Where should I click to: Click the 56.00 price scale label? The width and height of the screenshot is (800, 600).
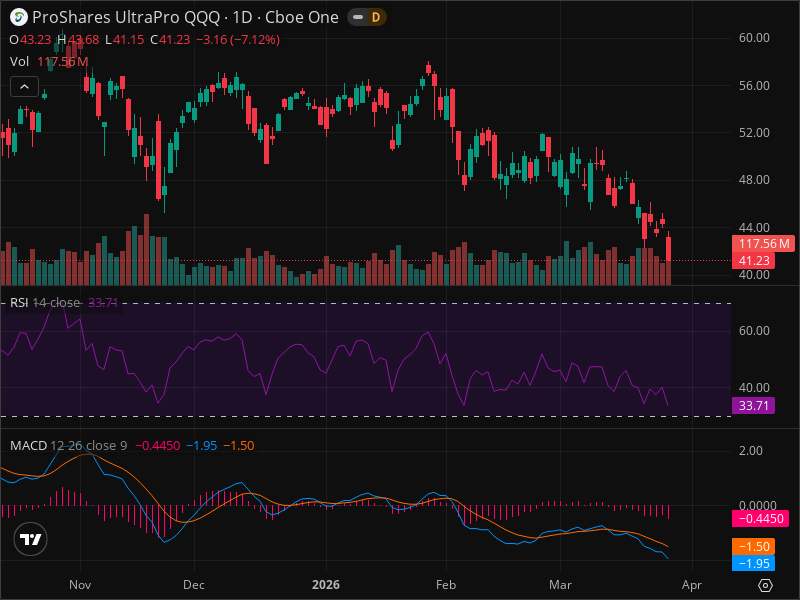[754, 85]
